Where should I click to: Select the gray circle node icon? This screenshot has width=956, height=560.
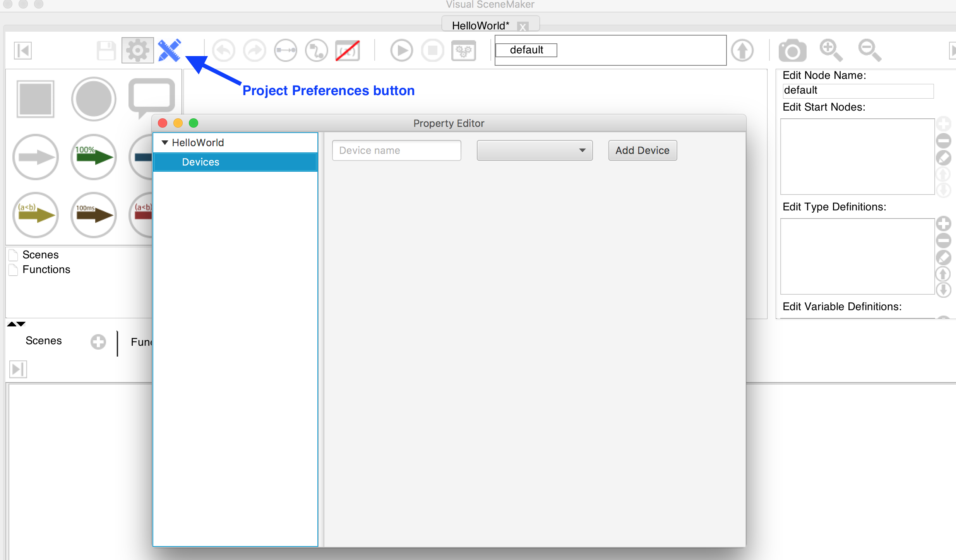tap(94, 99)
